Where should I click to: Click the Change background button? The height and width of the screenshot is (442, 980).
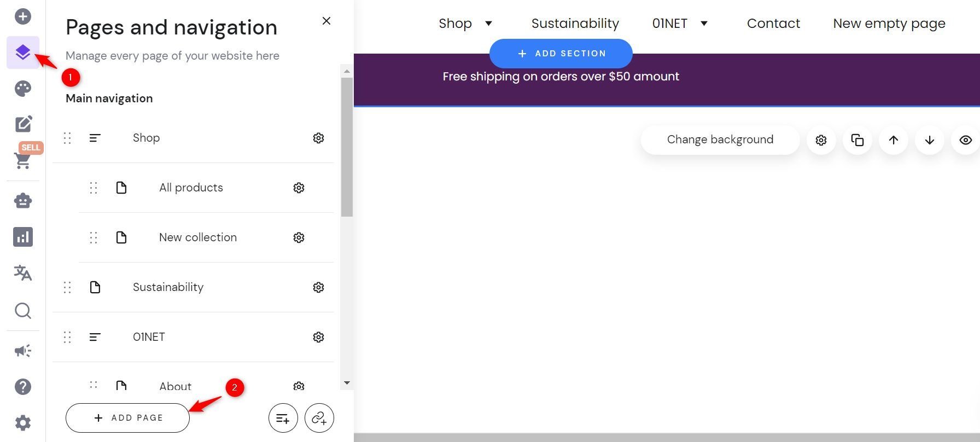(x=720, y=140)
